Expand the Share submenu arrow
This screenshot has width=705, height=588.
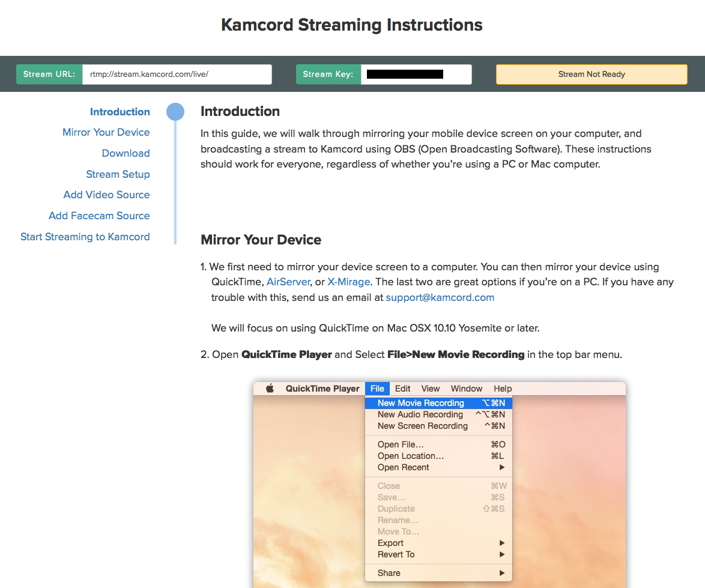pos(502,573)
